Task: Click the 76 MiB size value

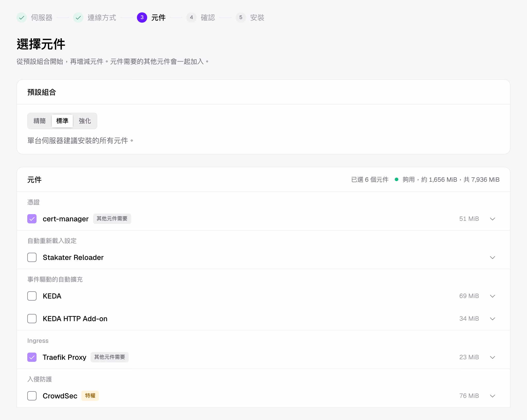Action: [469, 396]
